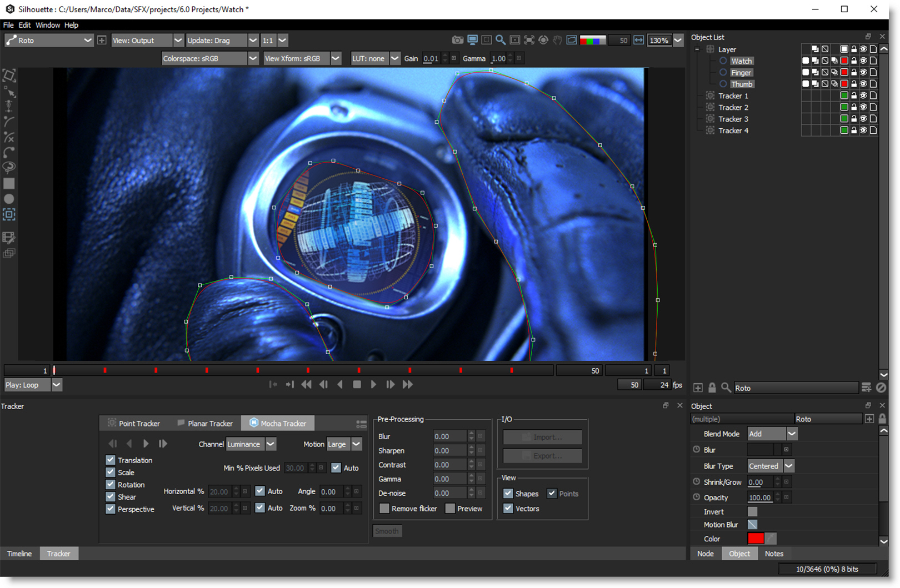Switch to the Planar Tracker tab
This screenshot has width=900, height=588.
pyautogui.click(x=204, y=423)
